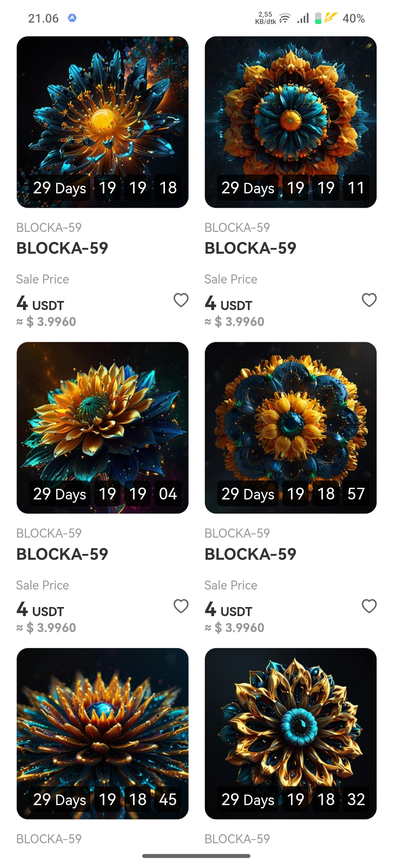
Task: View sunflower mandala NFT, timer 19 18 57
Action: [291, 428]
